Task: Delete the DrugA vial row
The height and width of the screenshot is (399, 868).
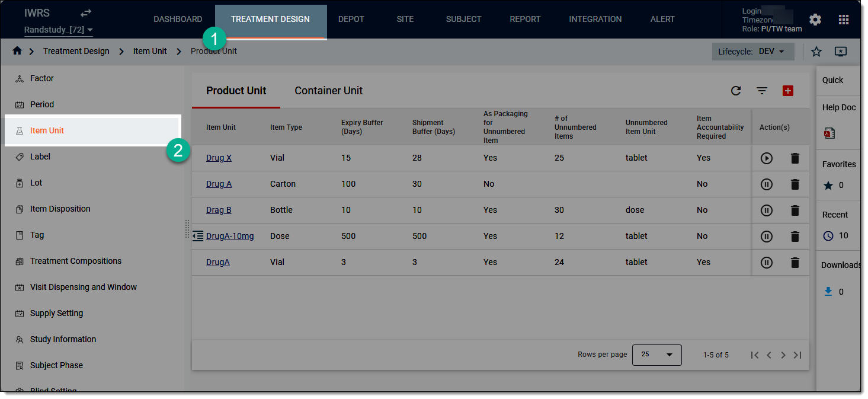Action: coord(795,263)
